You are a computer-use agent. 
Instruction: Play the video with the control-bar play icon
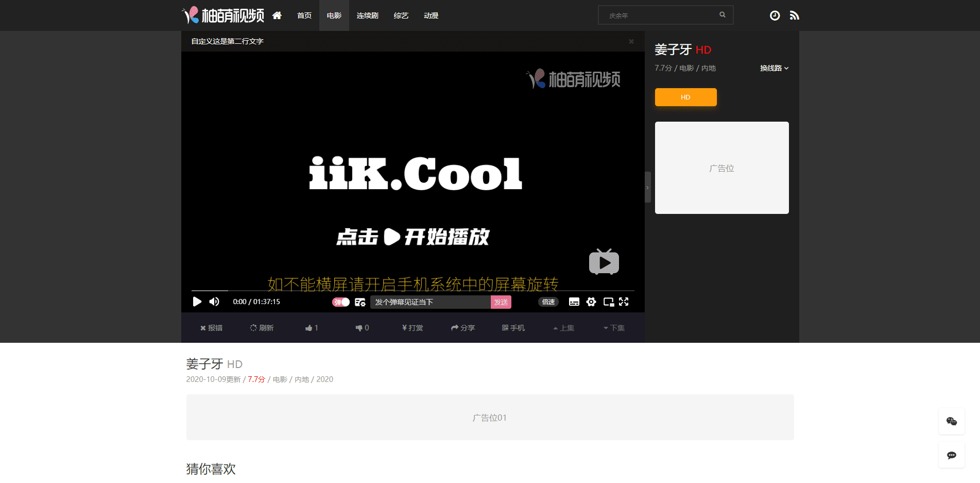tap(197, 302)
